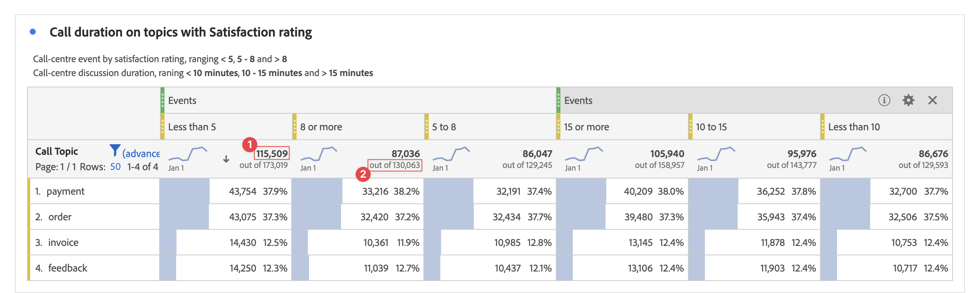Select the payment row
Screen dimensions: 980x293
pyautogui.click(x=65, y=191)
